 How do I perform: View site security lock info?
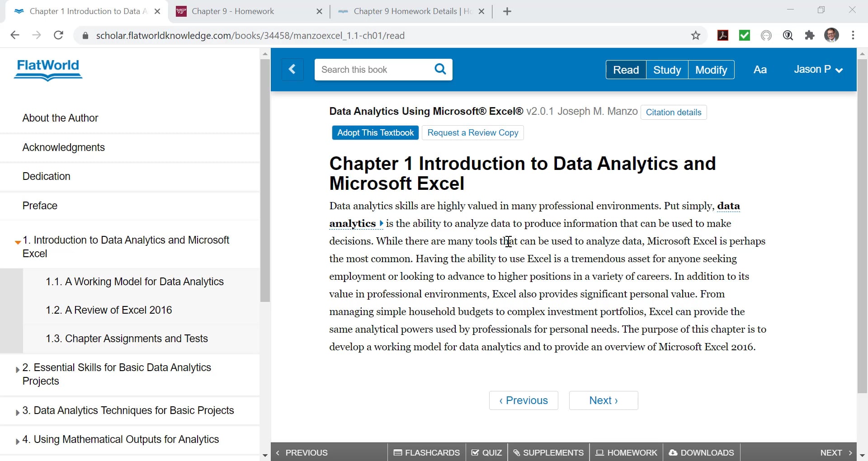pos(85,35)
